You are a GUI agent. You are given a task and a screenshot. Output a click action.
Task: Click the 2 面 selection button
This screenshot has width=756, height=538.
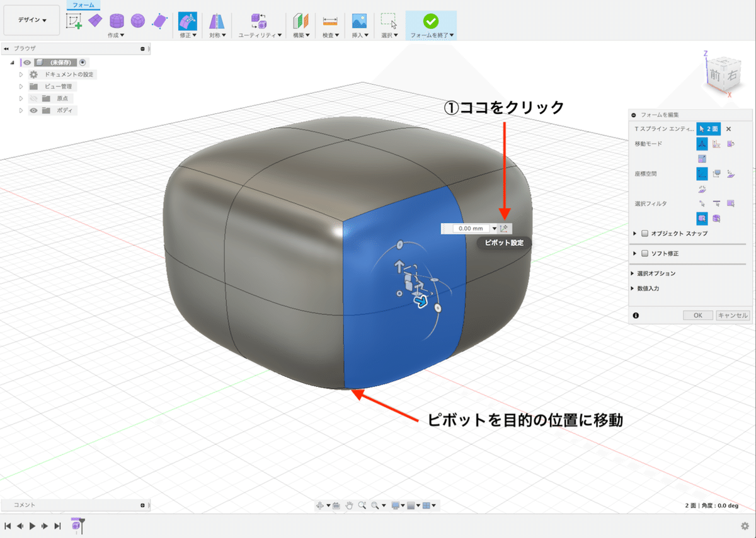click(708, 129)
